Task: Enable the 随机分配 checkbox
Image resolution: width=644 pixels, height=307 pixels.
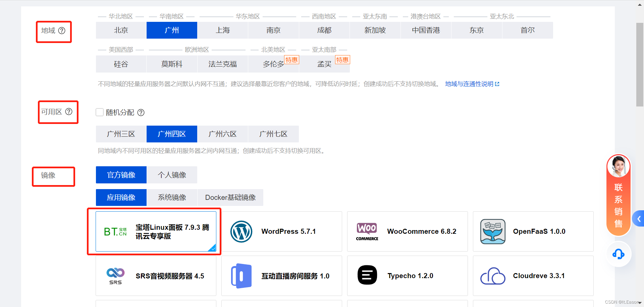Action: coord(100,112)
